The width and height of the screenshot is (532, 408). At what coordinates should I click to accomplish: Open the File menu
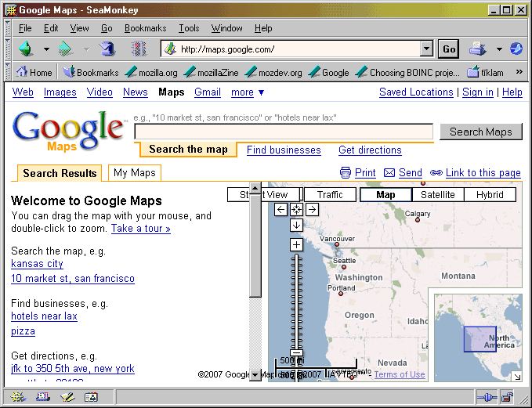tap(25, 28)
